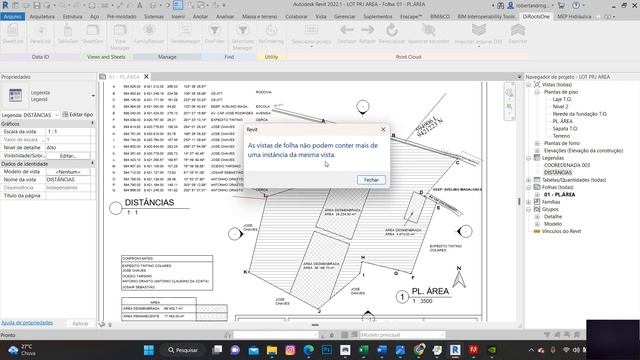
Task: Select Terreno in project browser
Action: [561, 136]
